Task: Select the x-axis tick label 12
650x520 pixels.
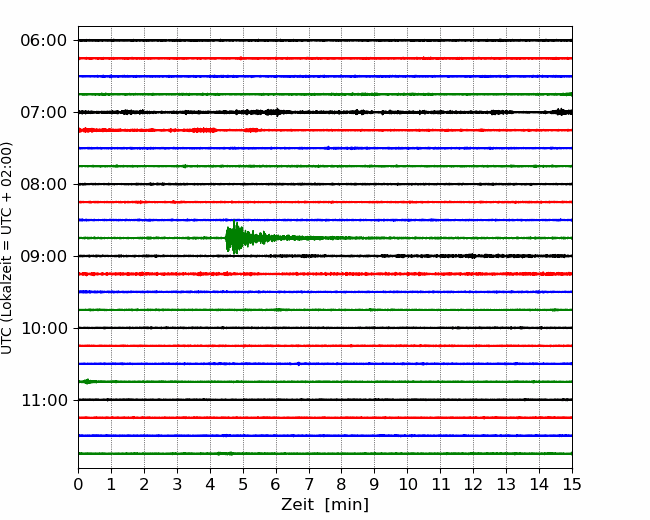Action: (473, 484)
